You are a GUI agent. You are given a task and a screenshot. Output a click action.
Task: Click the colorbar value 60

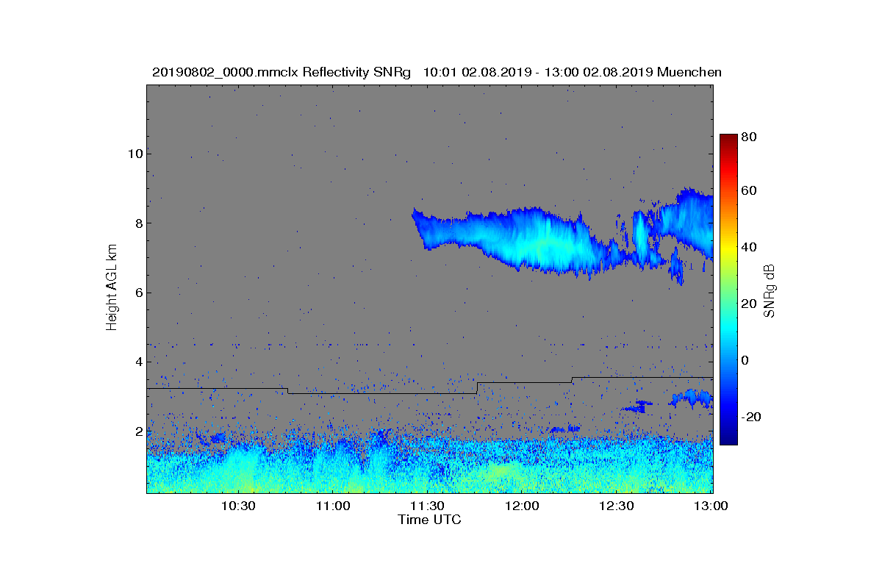click(750, 191)
